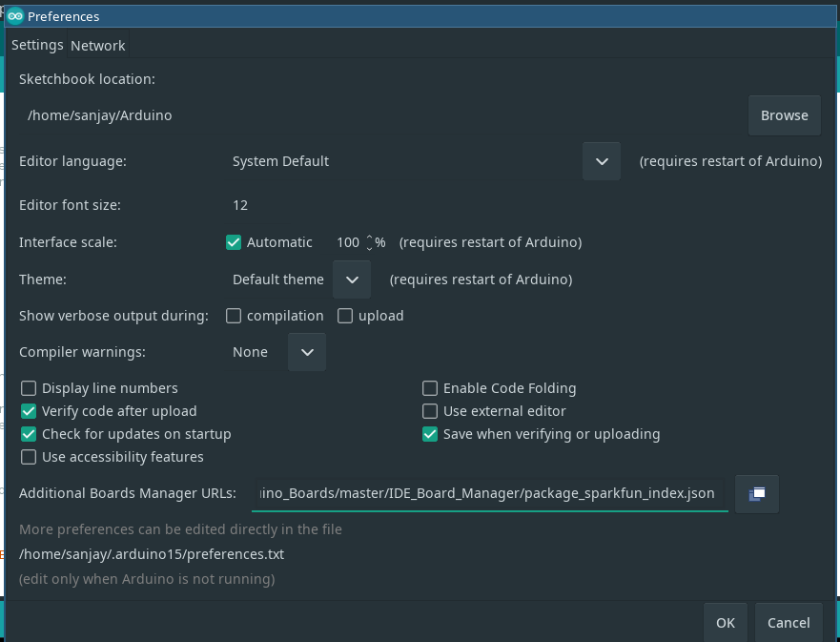Viewport: 840px width, 642px height.
Task: Enable Display line numbers
Action: point(29,388)
